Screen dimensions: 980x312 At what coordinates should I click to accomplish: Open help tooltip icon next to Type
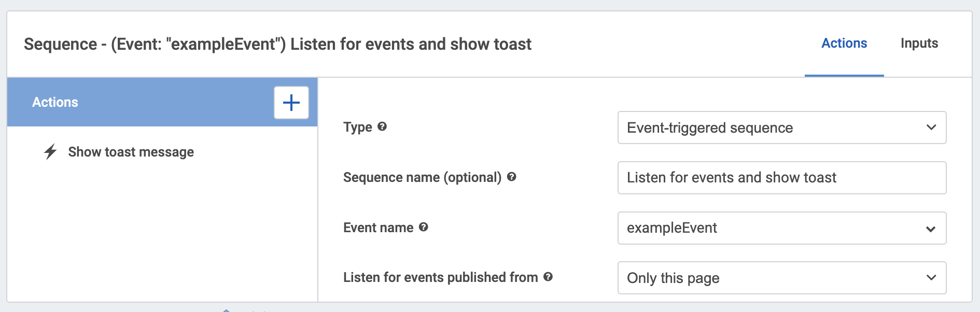[382, 126]
